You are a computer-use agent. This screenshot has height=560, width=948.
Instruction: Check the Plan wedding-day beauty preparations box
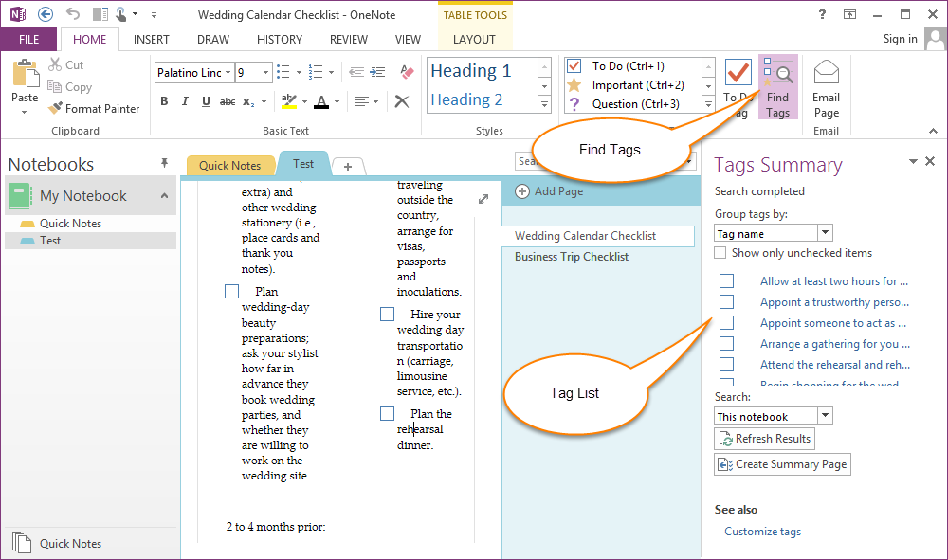pos(231,292)
